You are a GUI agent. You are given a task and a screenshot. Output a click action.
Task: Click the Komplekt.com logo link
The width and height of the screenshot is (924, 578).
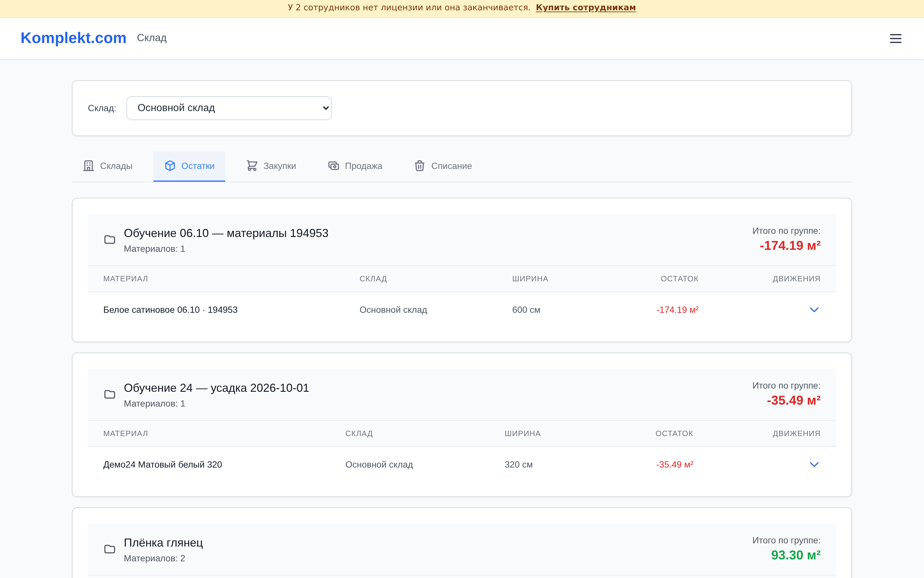coord(73,38)
